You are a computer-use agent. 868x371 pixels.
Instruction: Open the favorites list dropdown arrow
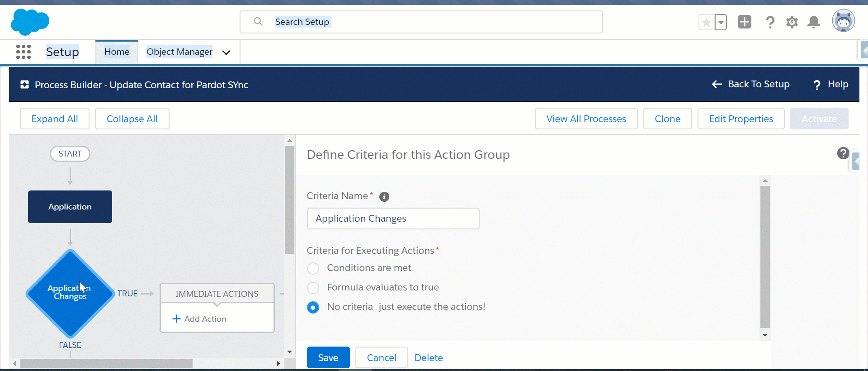721,22
